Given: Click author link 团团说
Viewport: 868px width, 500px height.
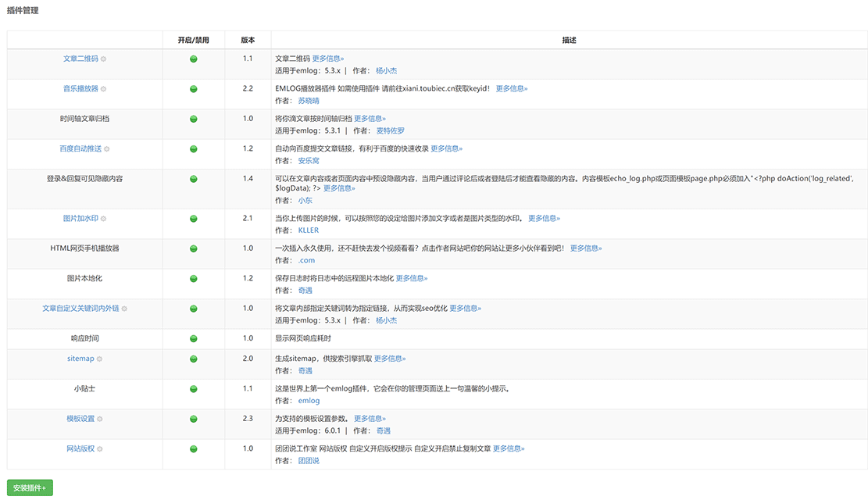Looking at the screenshot, I should [x=308, y=460].
